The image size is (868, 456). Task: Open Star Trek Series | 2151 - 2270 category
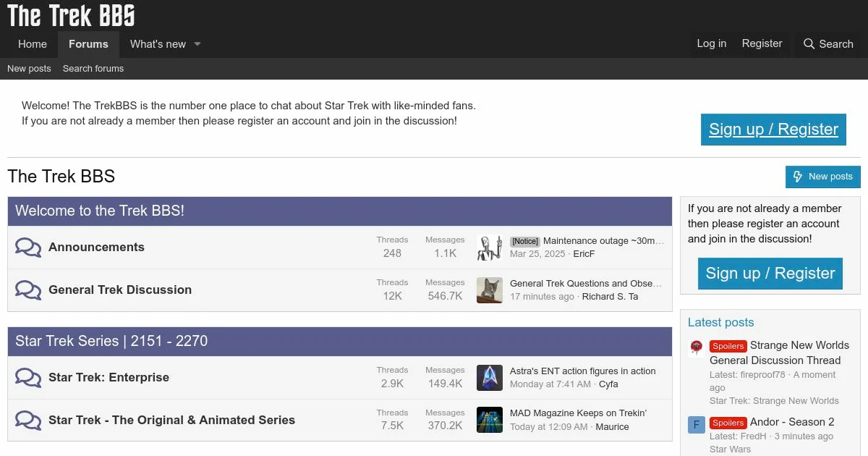click(111, 342)
